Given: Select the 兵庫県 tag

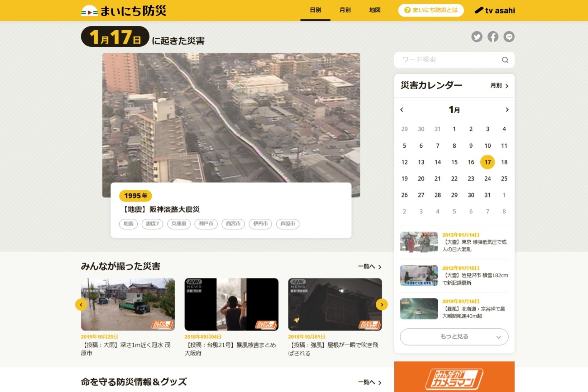Looking at the screenshot, I should 179,224.
